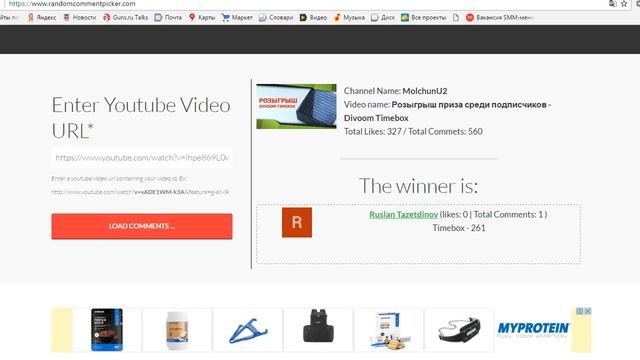640x360 pixels.
Task: Click the MolchunU2 channel name text
Action: pyautogui.click(x=424, y=91)
